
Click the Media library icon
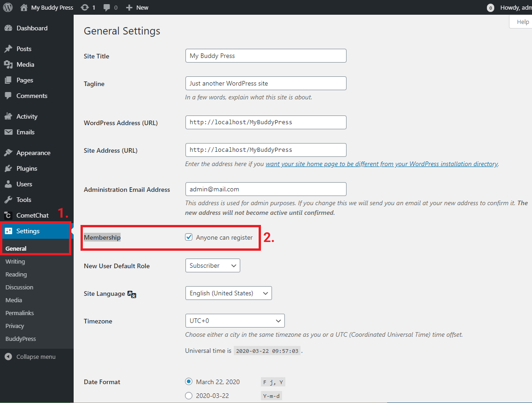pyautogui.click(x=8, y=64)
